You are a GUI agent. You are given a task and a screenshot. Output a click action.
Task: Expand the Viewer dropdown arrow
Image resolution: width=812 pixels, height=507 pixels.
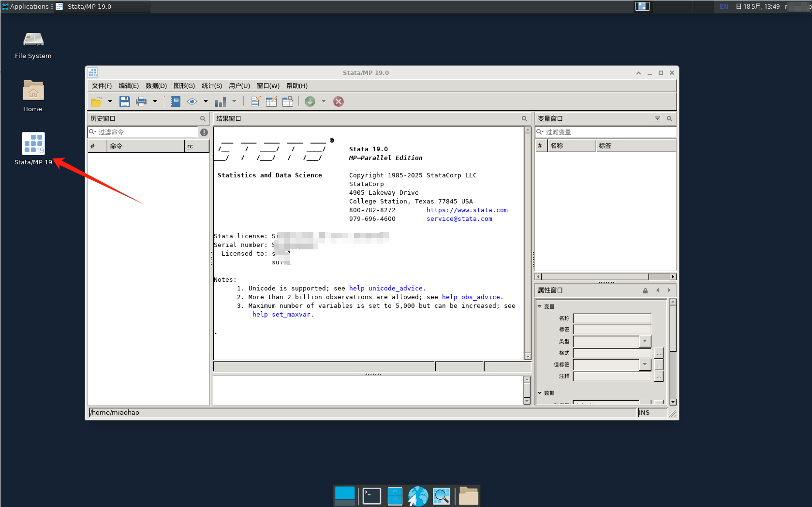pyautogui.click(x=206, y=101)
